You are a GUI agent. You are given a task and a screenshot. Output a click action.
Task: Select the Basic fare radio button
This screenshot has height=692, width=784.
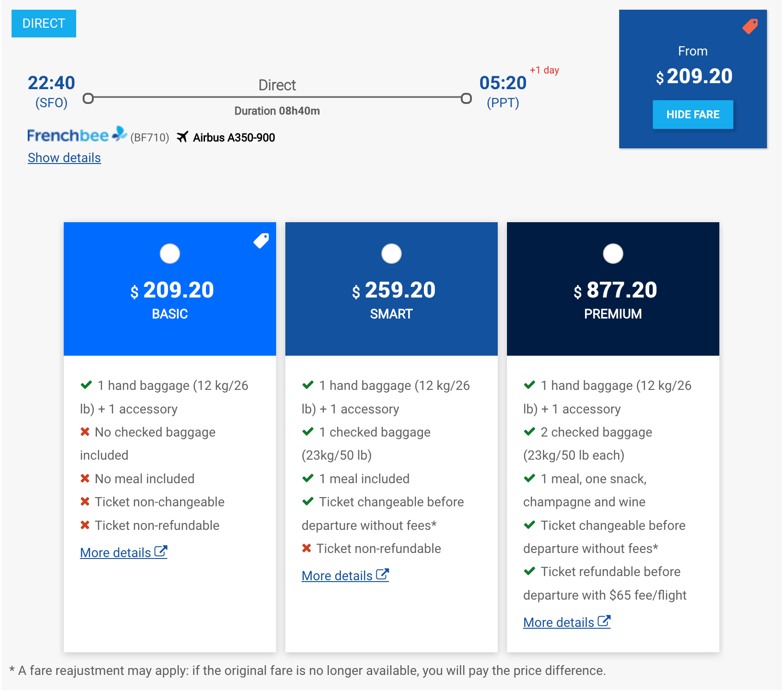point(170,254)
